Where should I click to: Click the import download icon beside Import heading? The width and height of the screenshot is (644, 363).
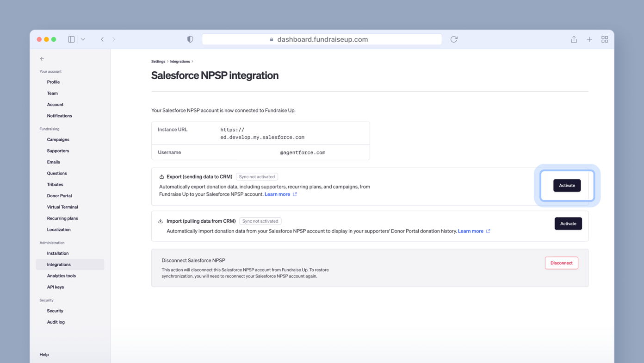161,221
